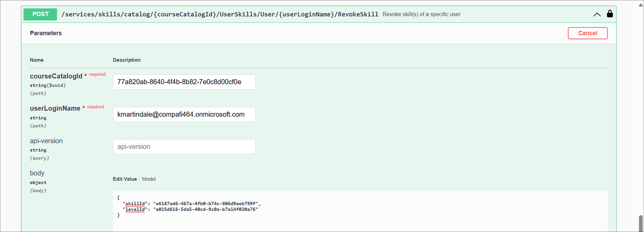Click the courseCatalogId input field
Viewport: 644px width, 232px height.
tap(184, 82)
